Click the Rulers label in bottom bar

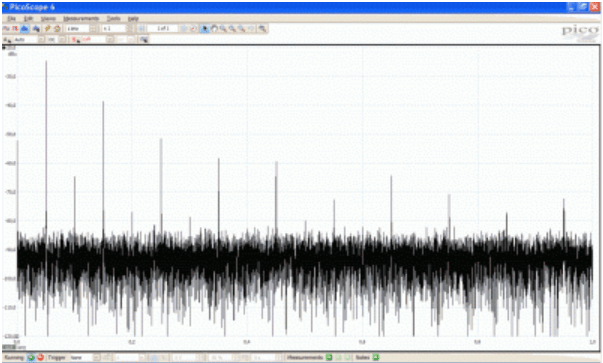(x=362, y=358)
